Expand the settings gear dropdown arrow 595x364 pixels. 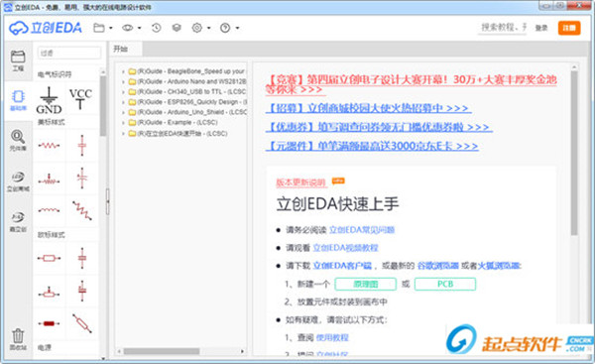[x=208, y=28]
